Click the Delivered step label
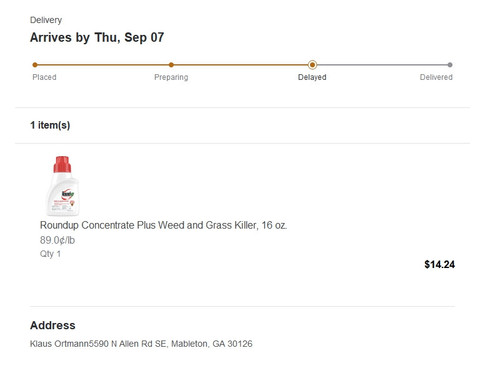The width and height of the screenshot is (500, 391). click(436, 77)
